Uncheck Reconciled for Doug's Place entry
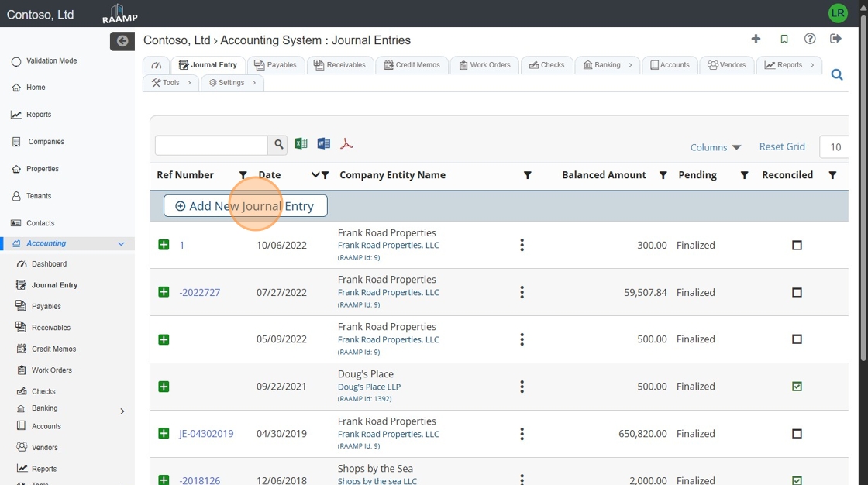 797,387
